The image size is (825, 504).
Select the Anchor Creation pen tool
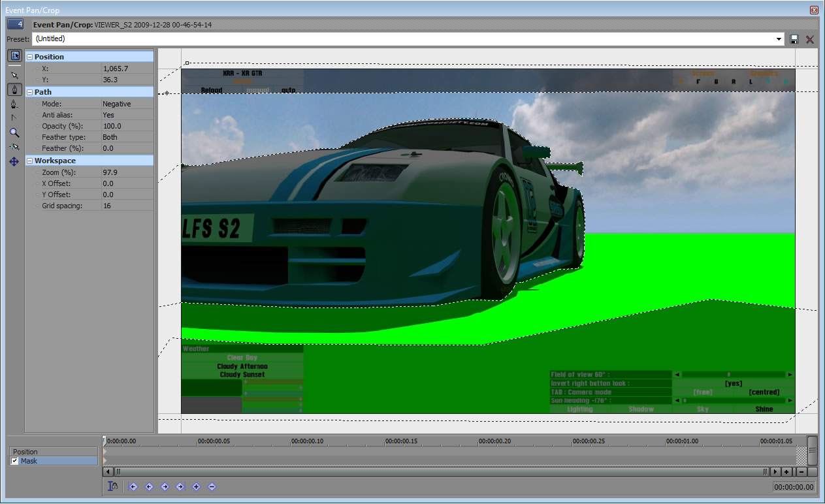click(x=14, y=89)
